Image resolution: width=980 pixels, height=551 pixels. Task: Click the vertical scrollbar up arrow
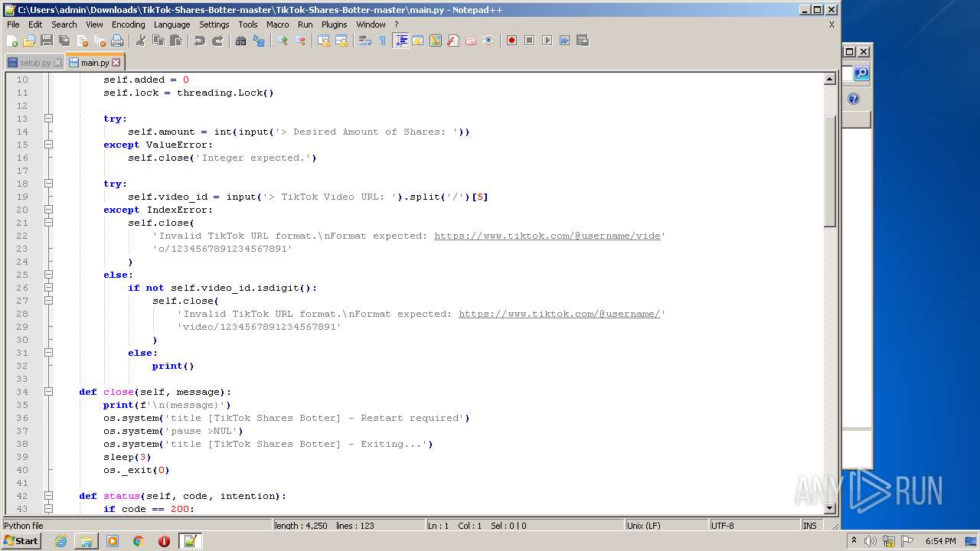click(x=829, y=79)
